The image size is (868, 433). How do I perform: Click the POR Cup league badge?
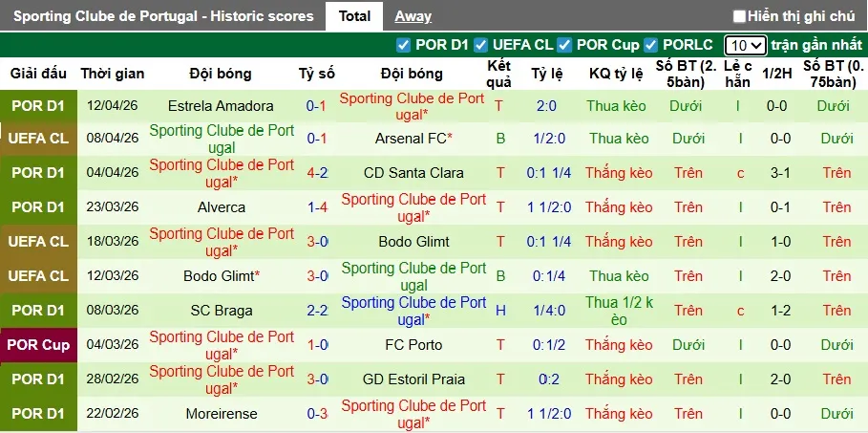click(39, 345)
